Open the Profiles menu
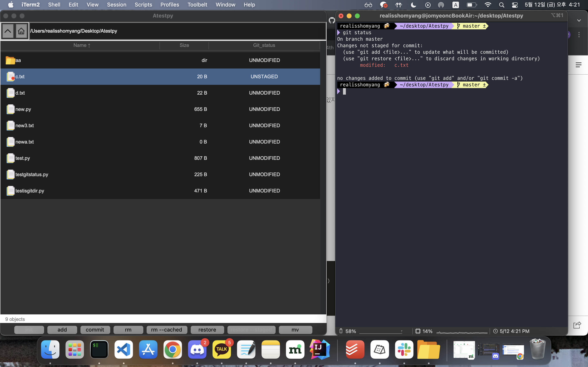 169,5
